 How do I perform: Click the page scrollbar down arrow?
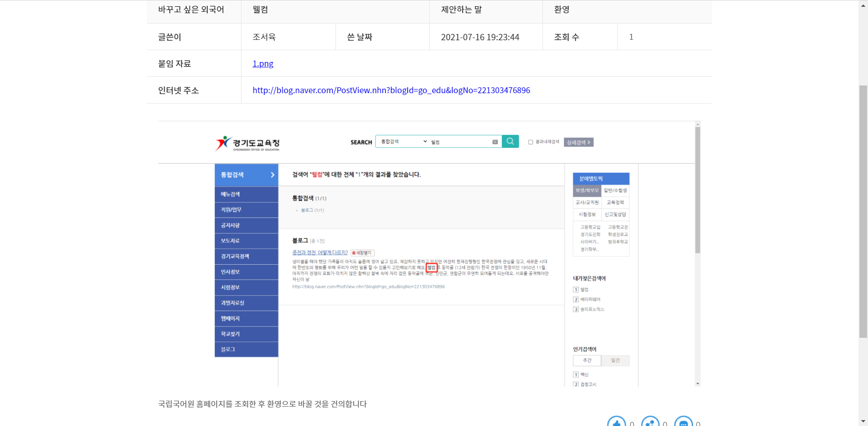863,422
